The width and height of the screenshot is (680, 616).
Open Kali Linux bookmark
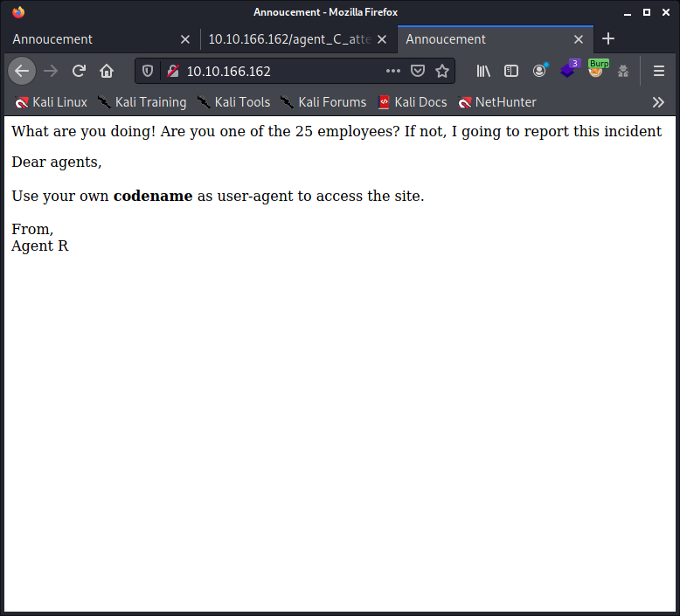[x=51, y=102]
